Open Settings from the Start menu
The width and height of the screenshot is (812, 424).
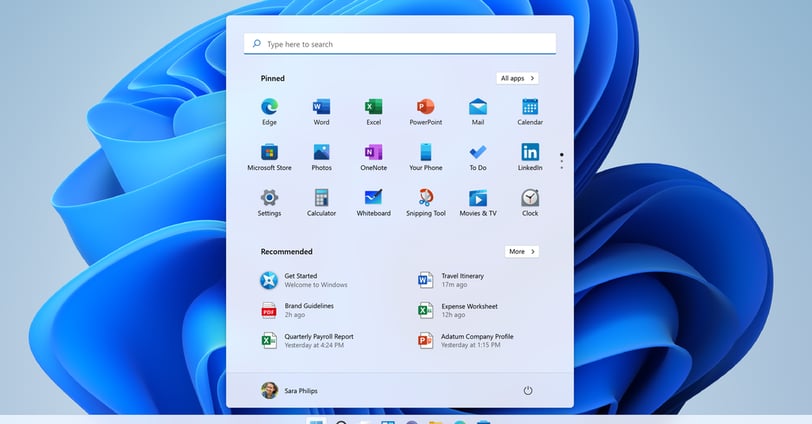(x=269, y=202)
